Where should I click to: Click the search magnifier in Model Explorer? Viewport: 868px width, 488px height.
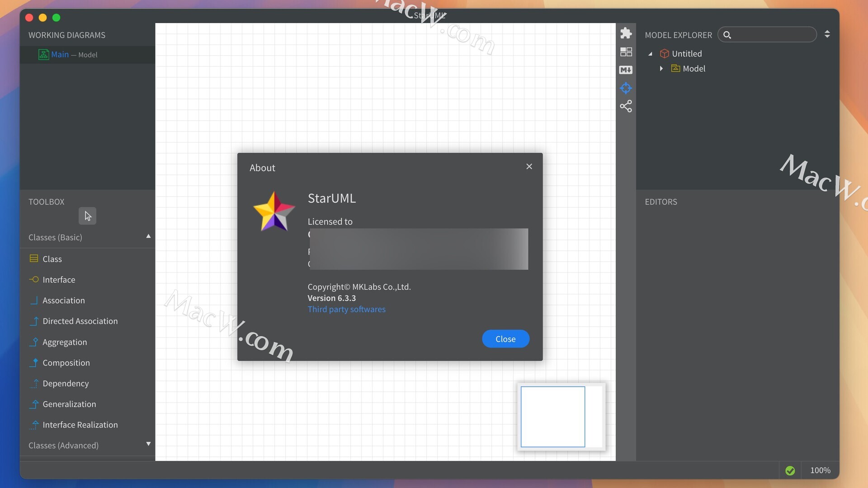click(x=727, y=35)
